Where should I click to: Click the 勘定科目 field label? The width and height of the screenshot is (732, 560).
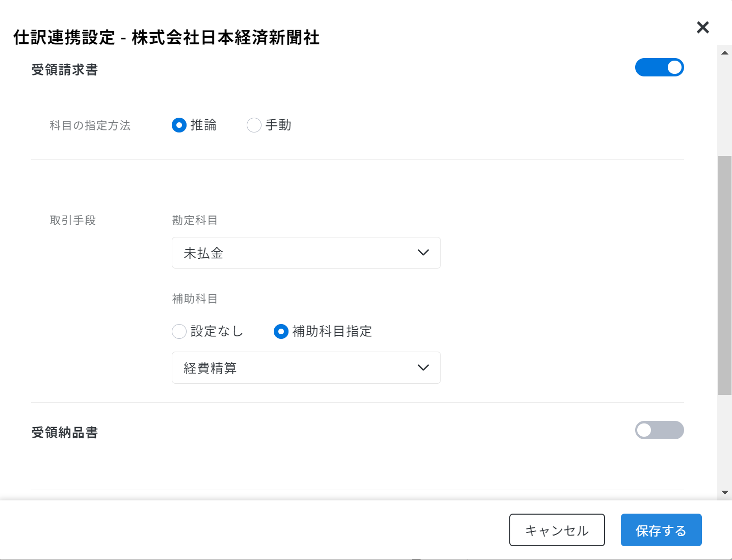(195, 220)
